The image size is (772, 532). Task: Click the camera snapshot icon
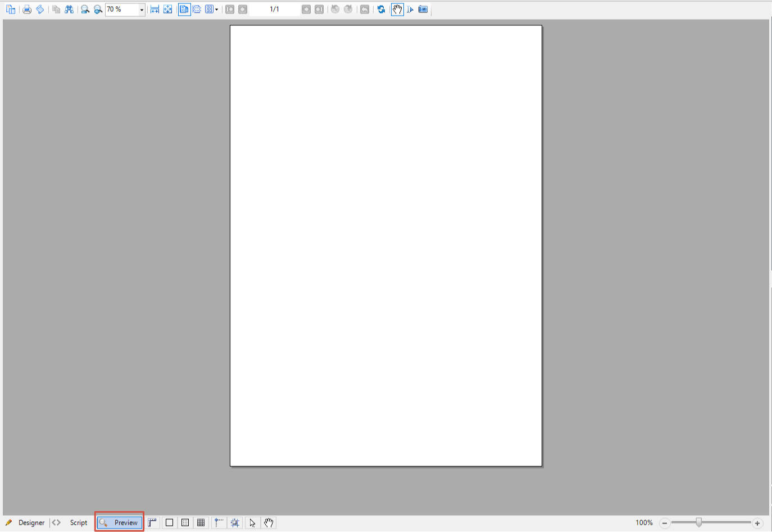pyautogui.click(x=423, y=10)
